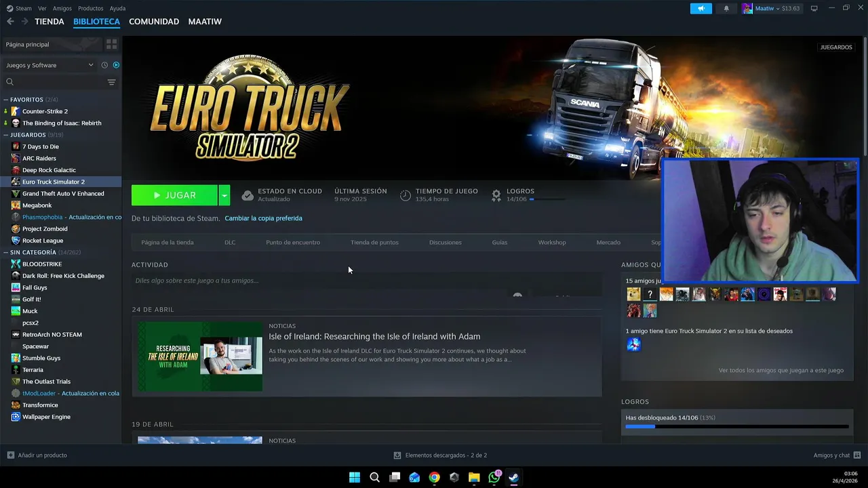Click Cambiar la copia preferida link
Viewport: 868px width, 488px height.
click(x=263, y=218)
